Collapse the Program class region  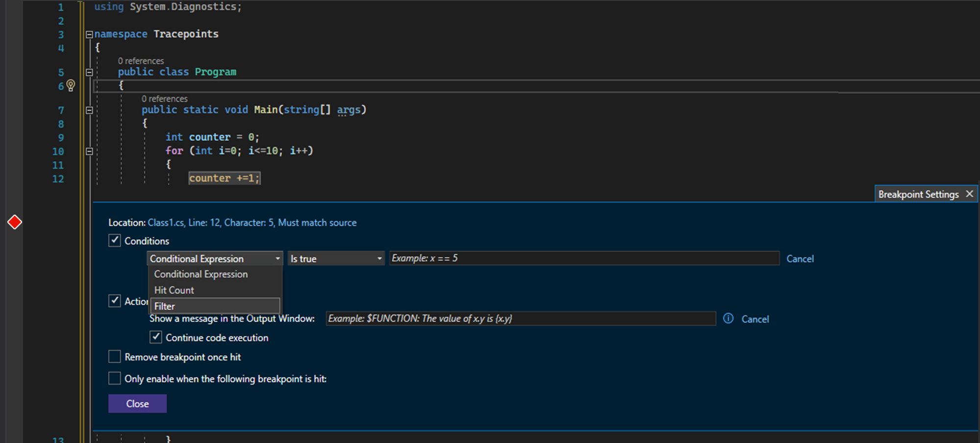89,72
